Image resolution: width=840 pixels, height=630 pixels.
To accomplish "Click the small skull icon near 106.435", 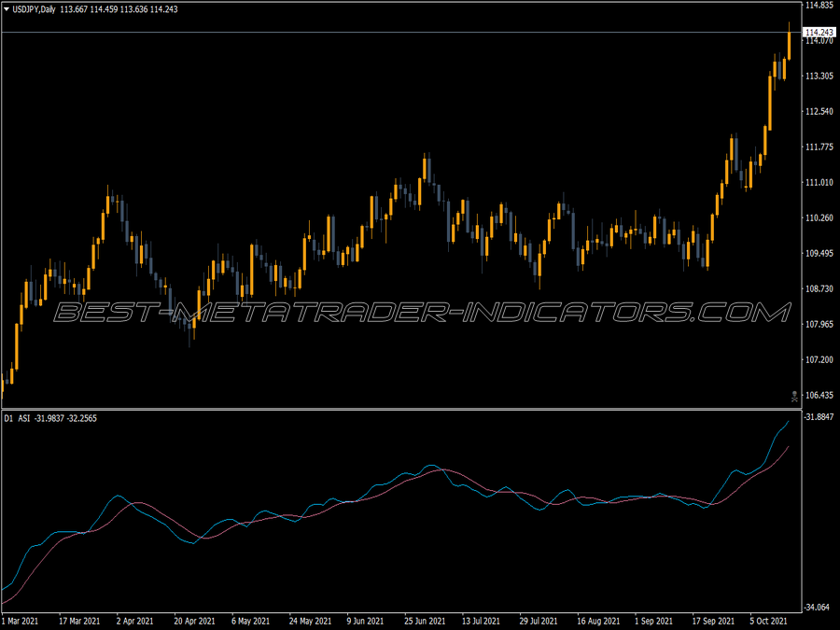I will pos(794,397).
